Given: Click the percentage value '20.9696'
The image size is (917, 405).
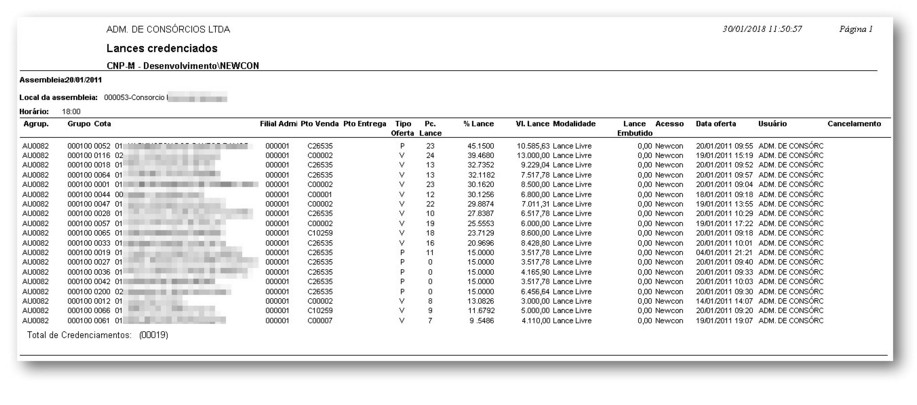Looking at the screenshot, I should [x=481, y=243].
